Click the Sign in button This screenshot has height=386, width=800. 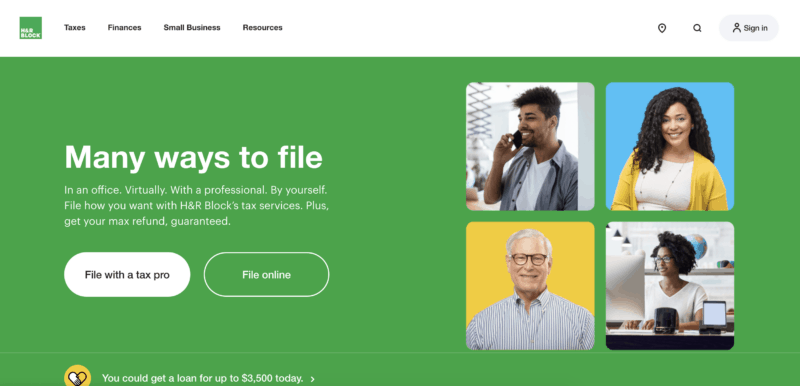(748, 28)
